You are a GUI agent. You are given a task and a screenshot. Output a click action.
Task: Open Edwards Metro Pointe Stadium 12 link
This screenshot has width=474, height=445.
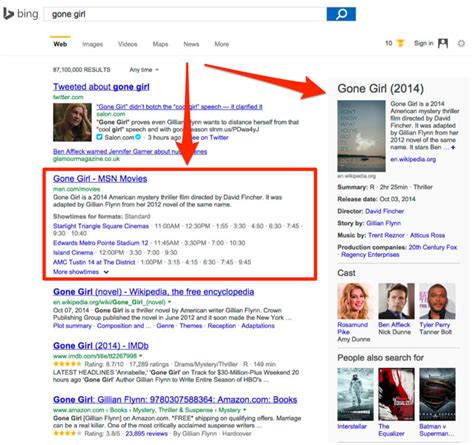(101, 243)
